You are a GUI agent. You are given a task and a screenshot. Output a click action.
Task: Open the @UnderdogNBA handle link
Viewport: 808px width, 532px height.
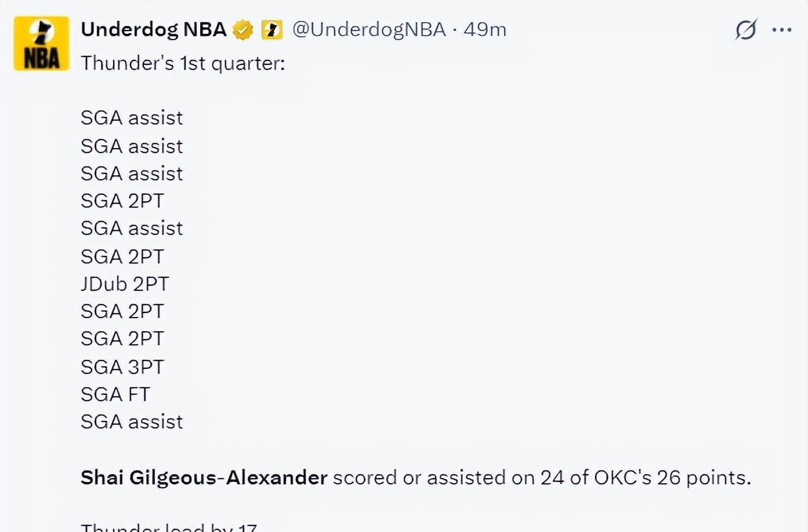(369, 29)
